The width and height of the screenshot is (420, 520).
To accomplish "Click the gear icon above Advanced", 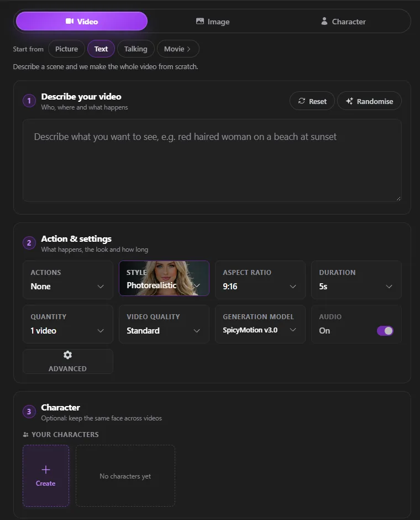I will point(67,355).
